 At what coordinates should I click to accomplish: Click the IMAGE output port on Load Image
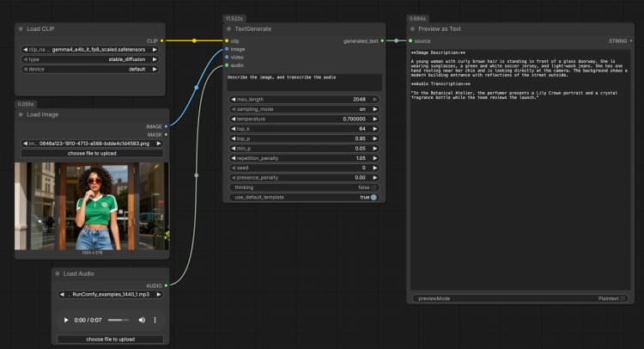tap(166, 126)
